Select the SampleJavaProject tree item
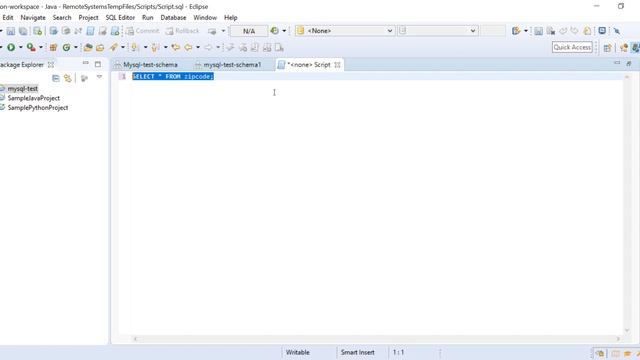Screen dimensions: 640x360 (33, 98)
